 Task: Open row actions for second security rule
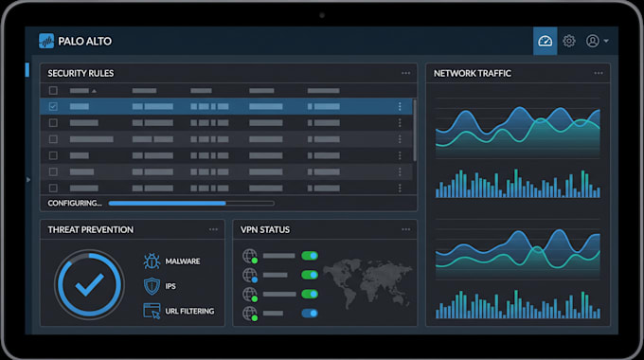tap(400, 123)
